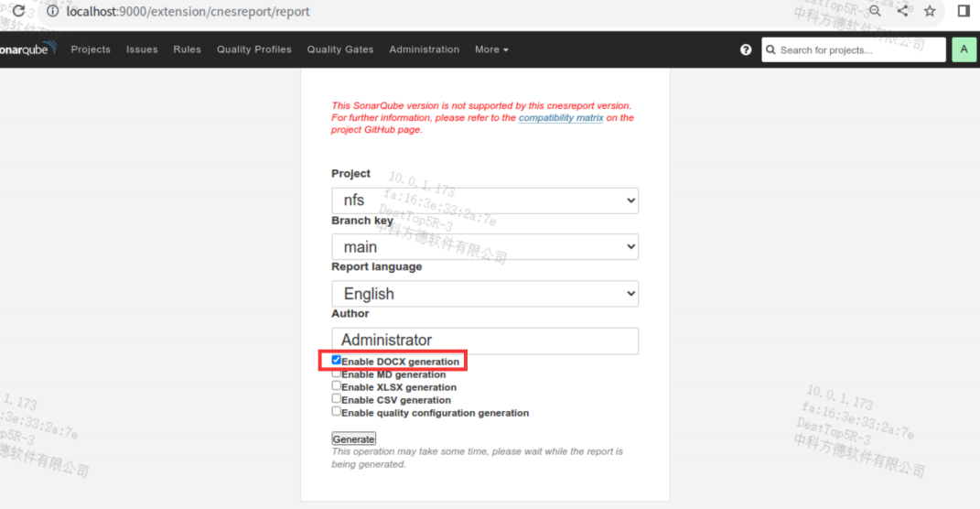Share this page via share icon

pos(902,11)
